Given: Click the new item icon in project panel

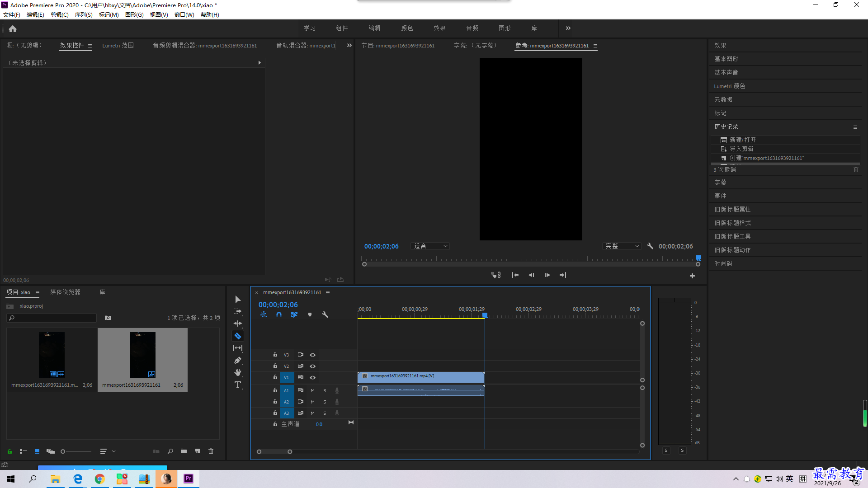Looking at the screenshot, I should point(198,451).
